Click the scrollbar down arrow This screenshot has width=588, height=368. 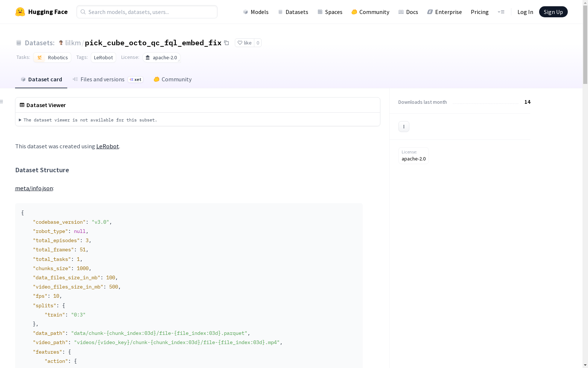[585, 365]
